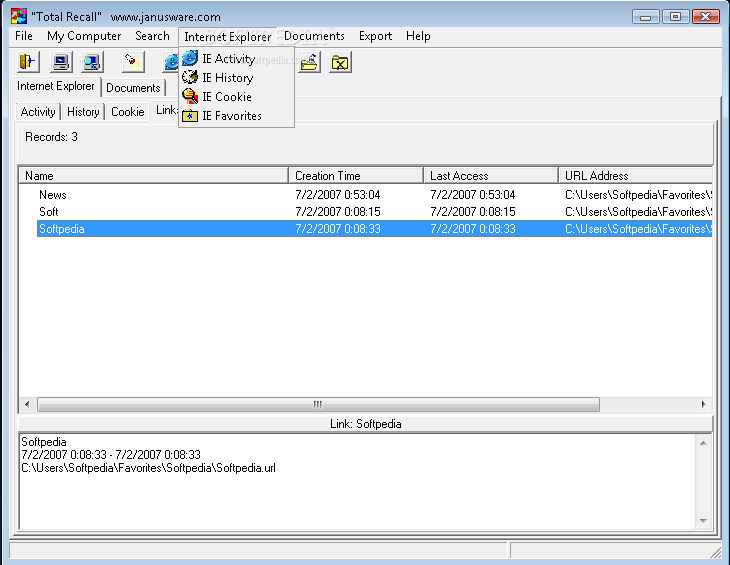Click News creation time 7/2/2007 0:53:04
This screenshot has height=565, width=730.
click(338, 195)
